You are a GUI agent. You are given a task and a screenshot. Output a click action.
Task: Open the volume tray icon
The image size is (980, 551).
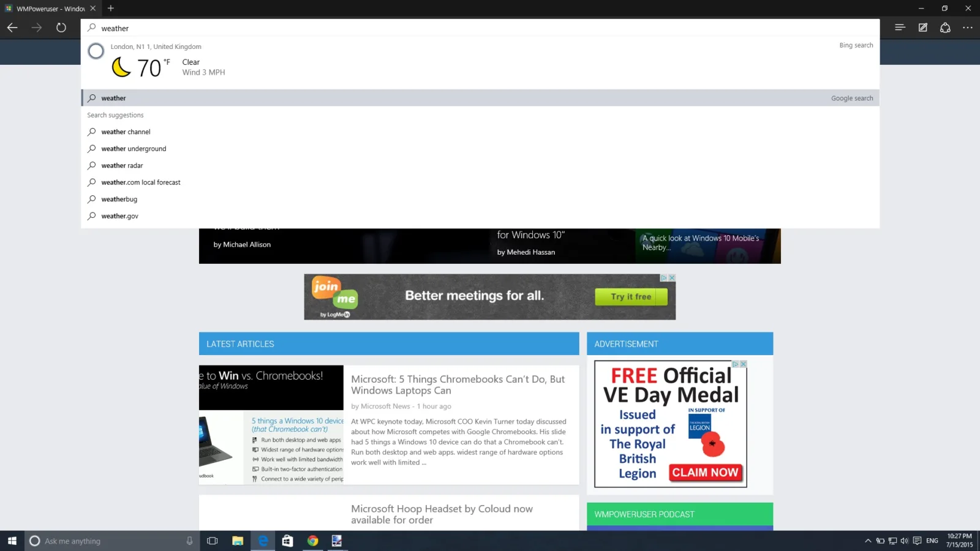click(x=905, y=541)
